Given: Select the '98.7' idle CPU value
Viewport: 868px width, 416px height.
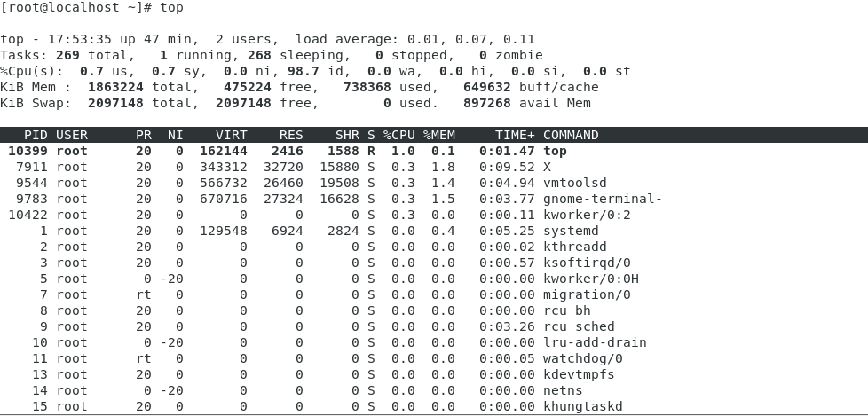Looking at the screenshot, I should coord(304,71).
